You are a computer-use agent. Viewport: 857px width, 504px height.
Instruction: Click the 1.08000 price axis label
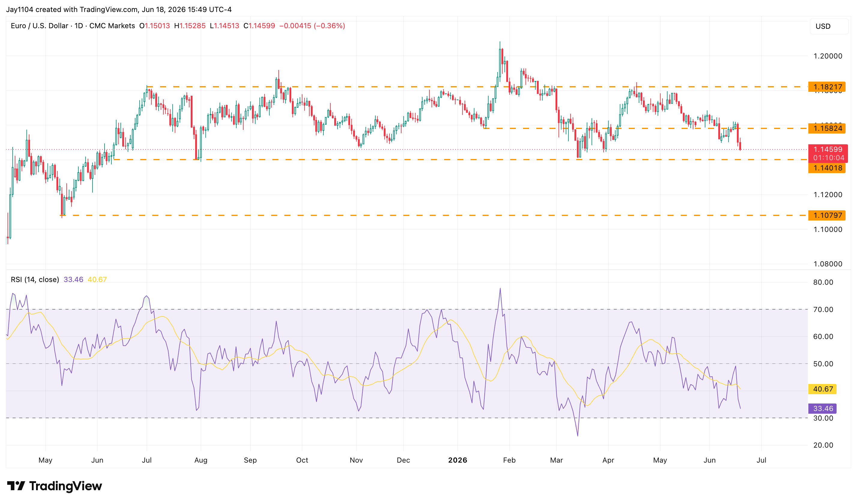click(x=828, y=264)
